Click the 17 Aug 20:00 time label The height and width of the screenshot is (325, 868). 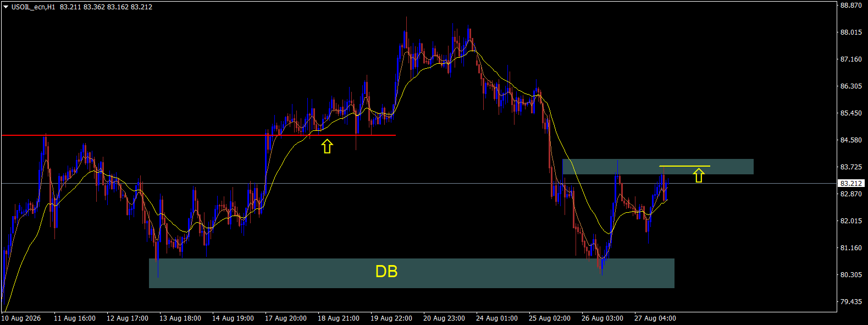tap(286, 318)
